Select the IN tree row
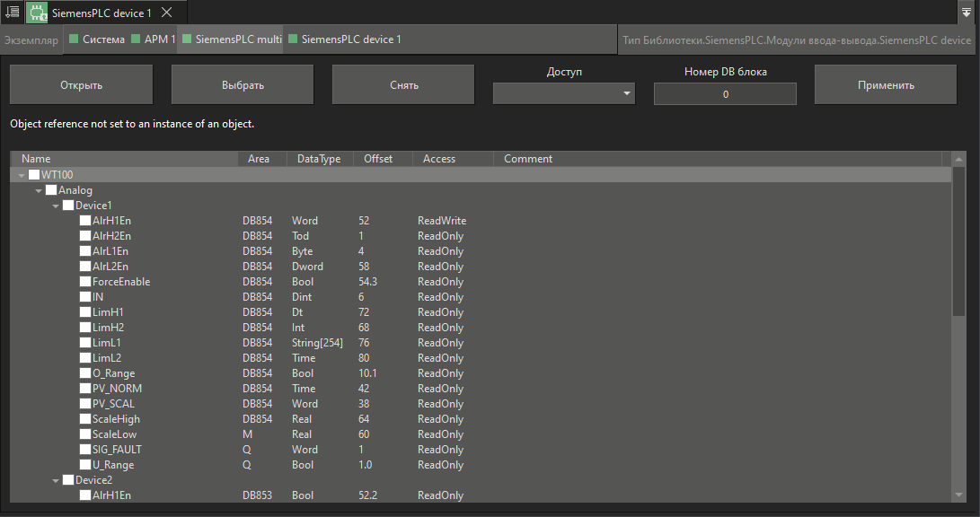This screenshot has width=980, height=517. (x=481, y=297)
